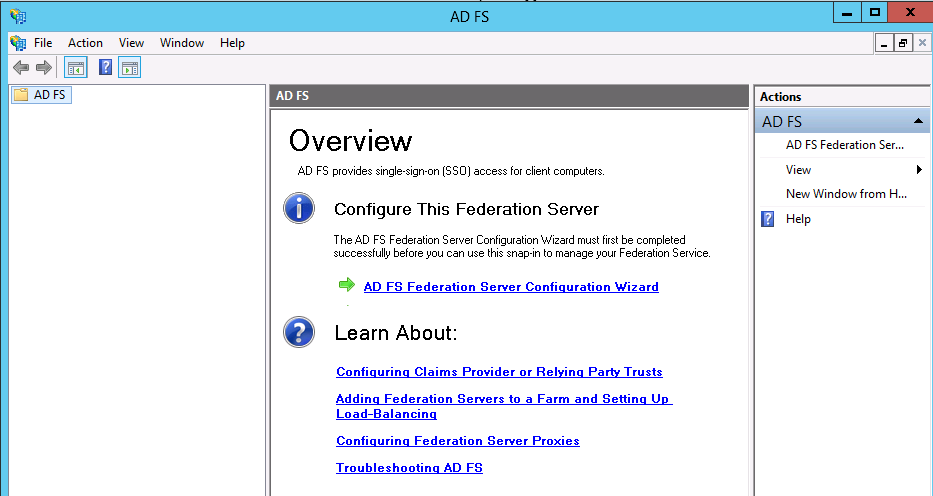
Task: Click the Help icon in Actions pane
Action: point(768,219)
